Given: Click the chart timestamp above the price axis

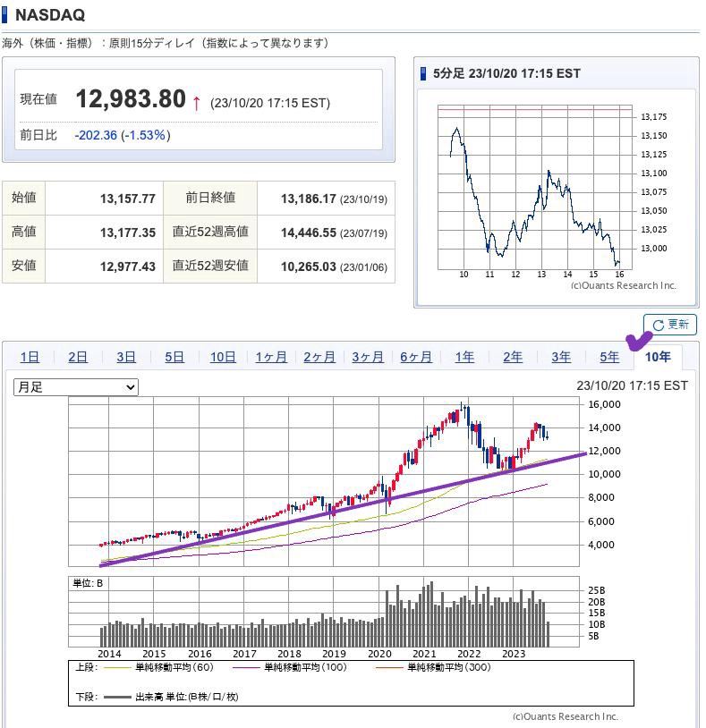Looking at the screenshot, I should pos(632,385).
